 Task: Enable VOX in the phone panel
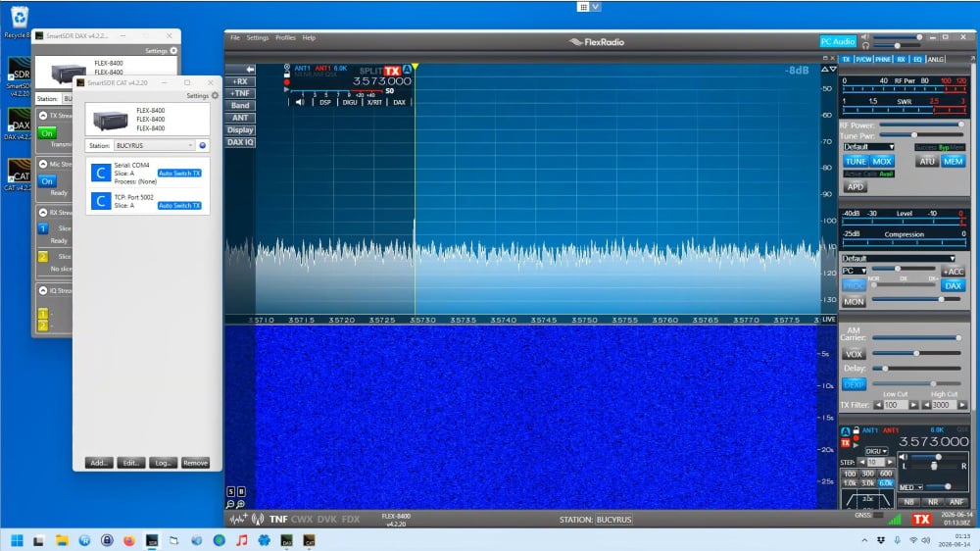pos(854,354)
